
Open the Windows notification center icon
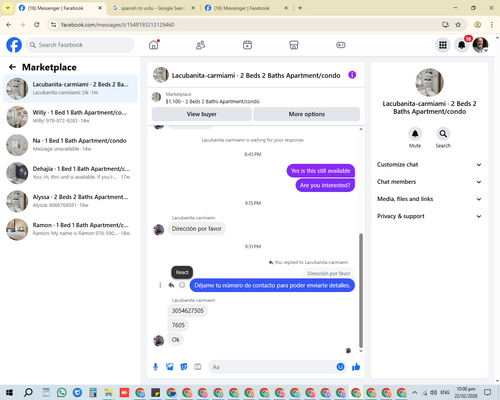tap(487, 392)
